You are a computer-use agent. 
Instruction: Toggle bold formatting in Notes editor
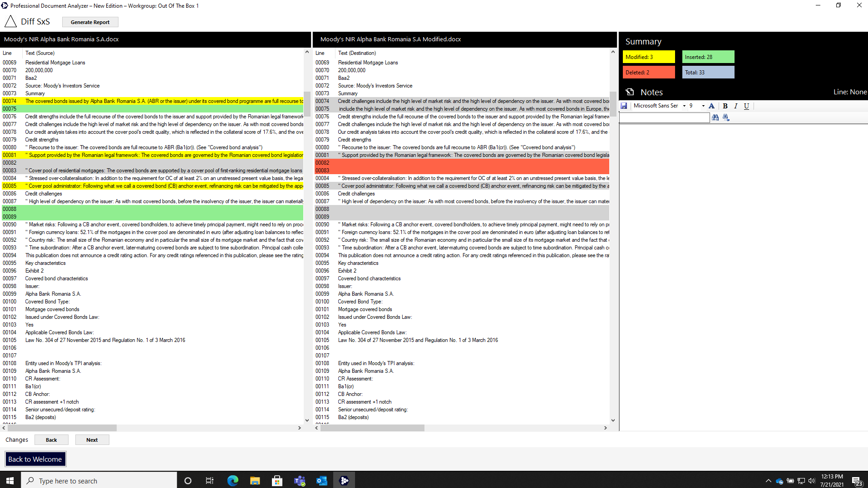click(x=725, y=106)
